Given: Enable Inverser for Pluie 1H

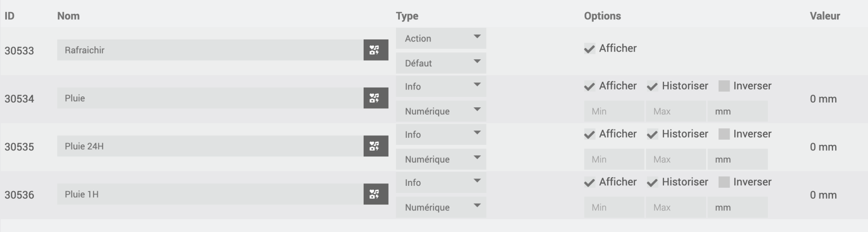Looking at the screenshot, I should coord(724,182).
